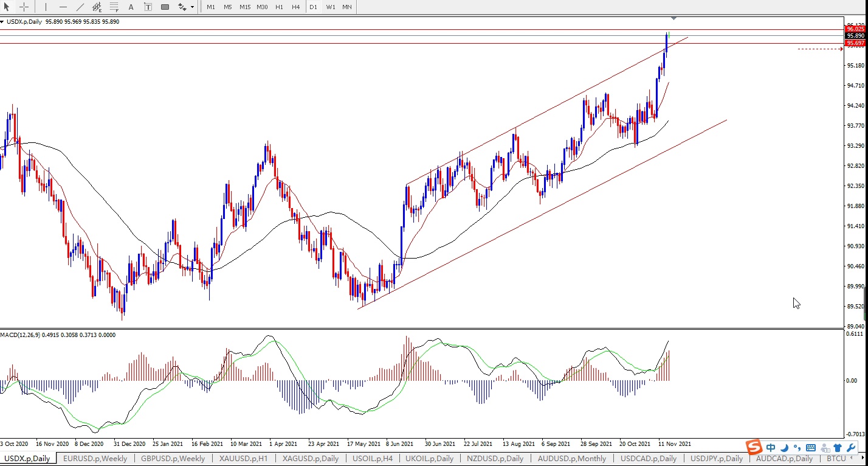
Task: Open USDX.p,Daily chart title dropdown arrow
Action: click(2, 22)
